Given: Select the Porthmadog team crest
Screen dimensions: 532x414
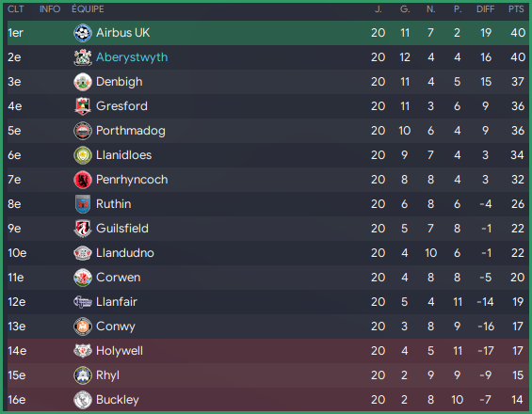Looking at the screenshot, I should (83, 131).
